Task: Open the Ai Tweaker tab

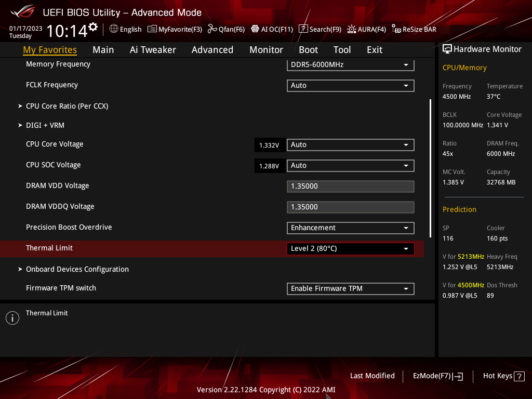Action: tap(153, 50)
